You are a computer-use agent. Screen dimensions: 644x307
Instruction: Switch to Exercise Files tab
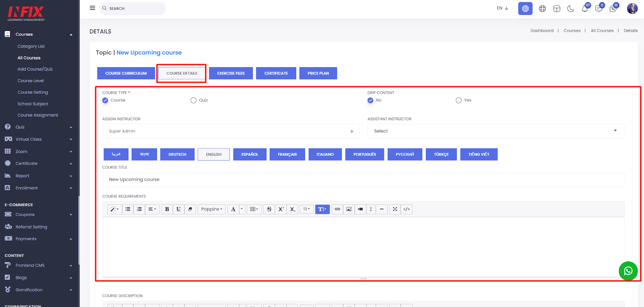231,73
